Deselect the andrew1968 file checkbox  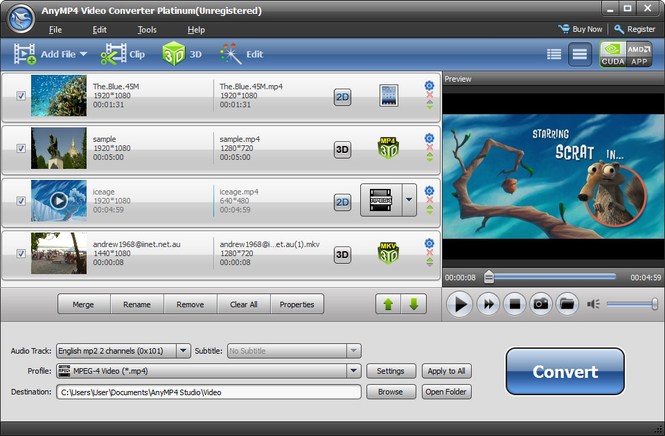pyautogui.click(x=22, y=254)
